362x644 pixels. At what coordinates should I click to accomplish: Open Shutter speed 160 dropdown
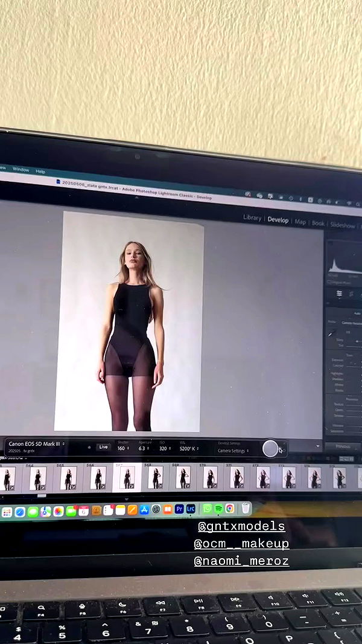click(x=123, y=448)
